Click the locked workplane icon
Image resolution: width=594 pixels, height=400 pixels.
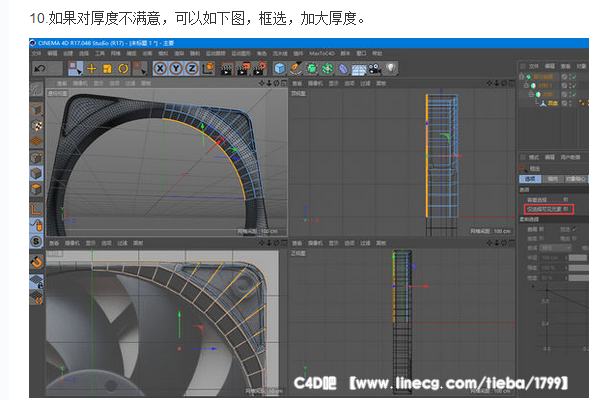tap(36, 282)
